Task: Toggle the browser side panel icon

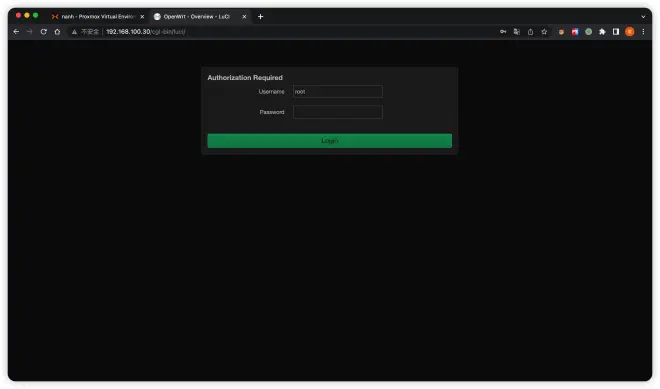Action: tap(616, 32)
